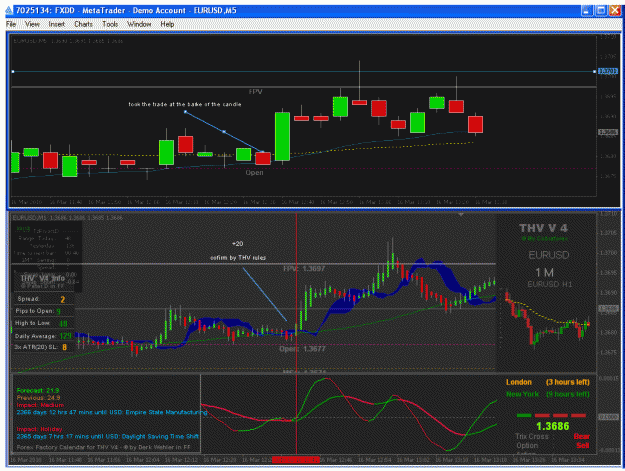Open the Window menu
The image size is (625, 471).
[139, 24]
